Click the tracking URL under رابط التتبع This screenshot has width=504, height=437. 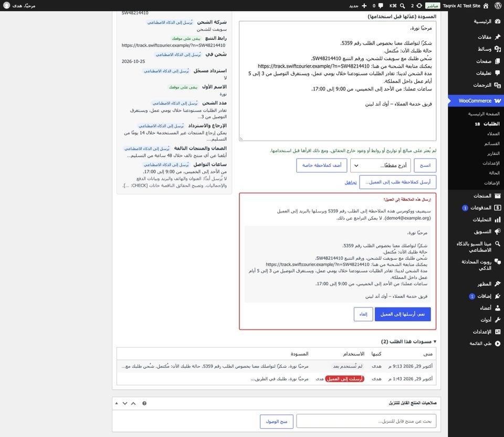click(x=174, y=45)
